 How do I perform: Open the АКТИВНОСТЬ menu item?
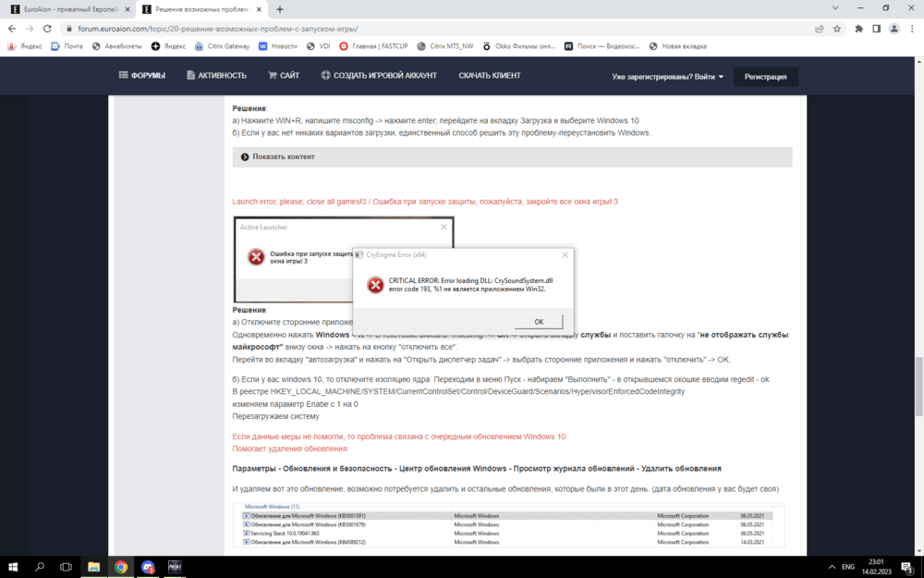(216, 76)
